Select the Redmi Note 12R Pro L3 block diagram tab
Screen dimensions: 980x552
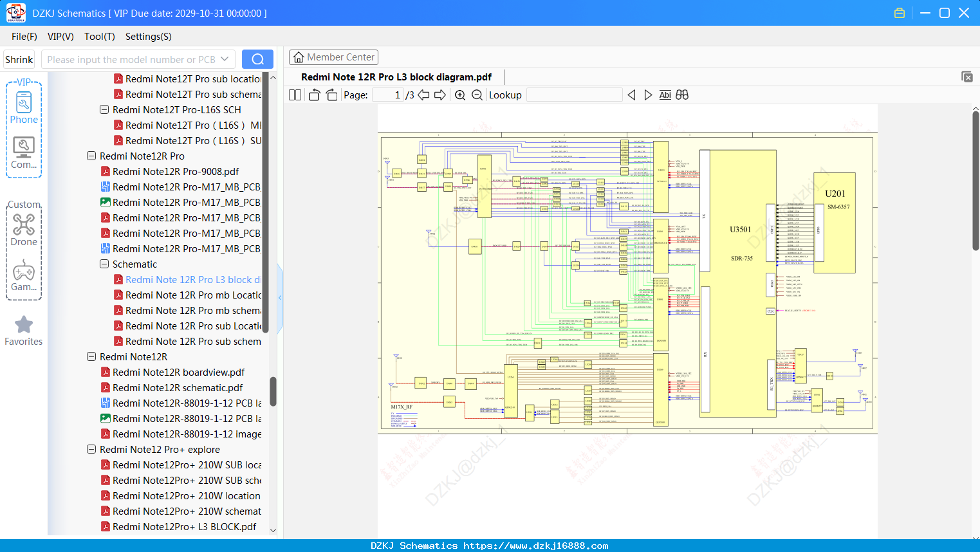[x=396, y=77]
